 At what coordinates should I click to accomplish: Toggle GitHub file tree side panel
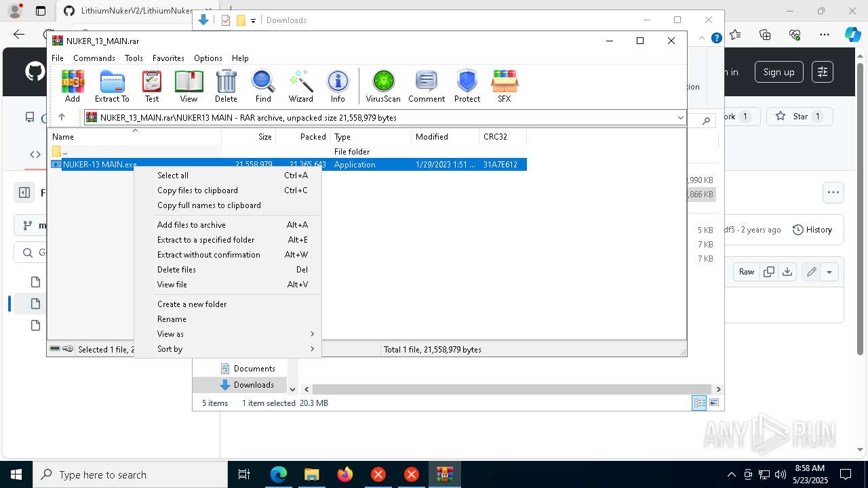coord(24,192)
